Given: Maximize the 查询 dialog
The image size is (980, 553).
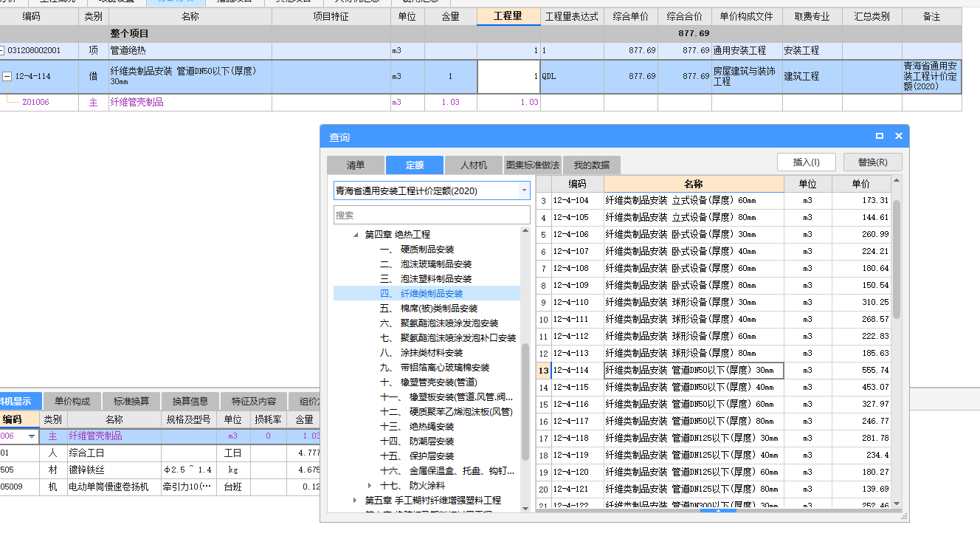Looking at the screenshot, I should click(x=880, y=137).
